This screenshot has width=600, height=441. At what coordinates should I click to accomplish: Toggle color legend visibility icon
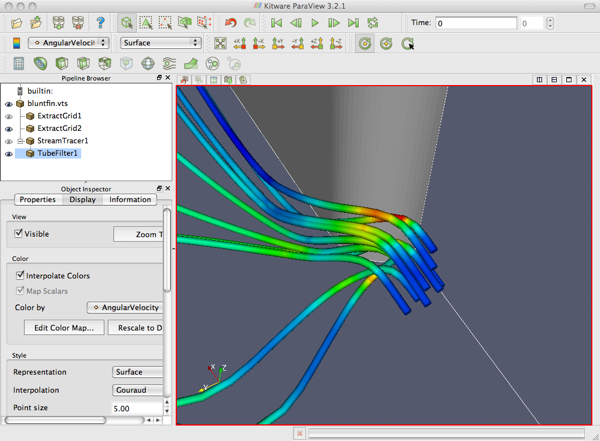16,43
